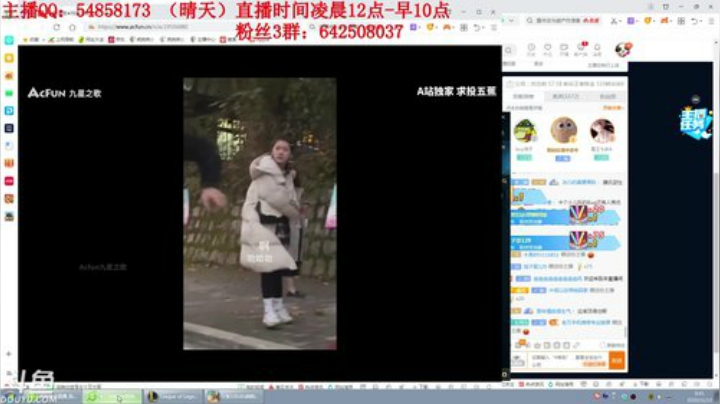Image resolution: width=720 pixels, height=404 pixels.
Task: Open the chat toolbar icon with orange badge
Action: pos(520,344)
